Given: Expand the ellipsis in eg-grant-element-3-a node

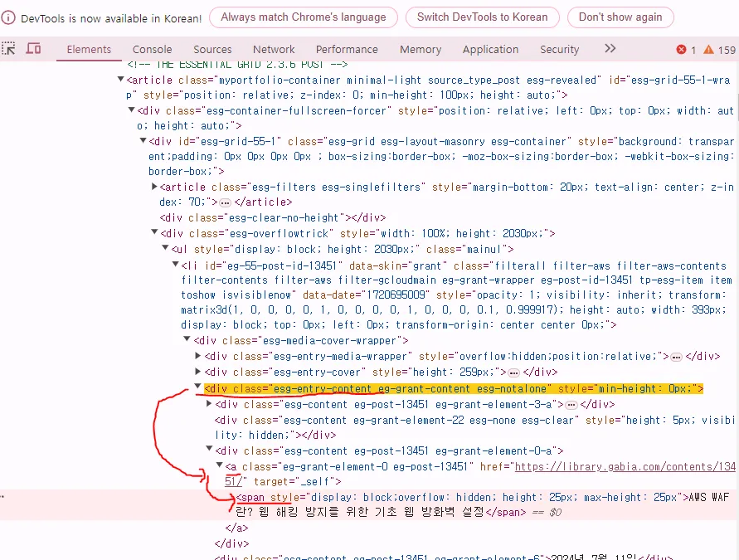Looking at the screenshot, I should [571, 405].
